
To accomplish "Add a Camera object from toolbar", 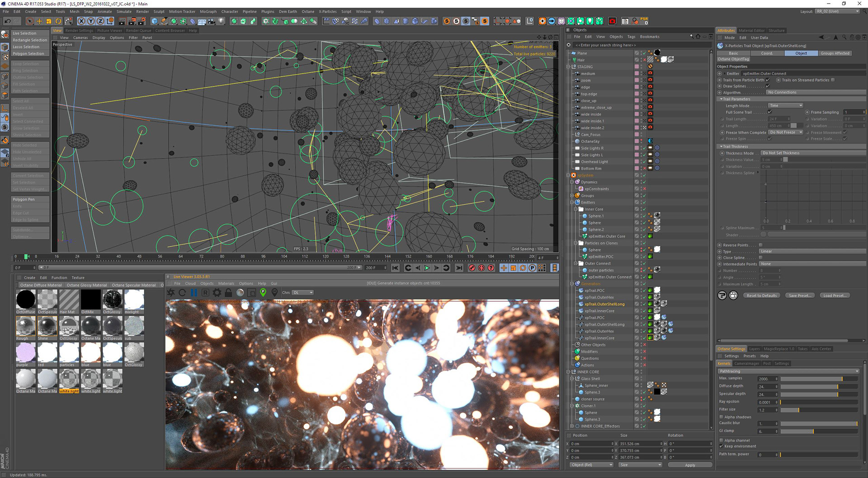I will [212, 21].
